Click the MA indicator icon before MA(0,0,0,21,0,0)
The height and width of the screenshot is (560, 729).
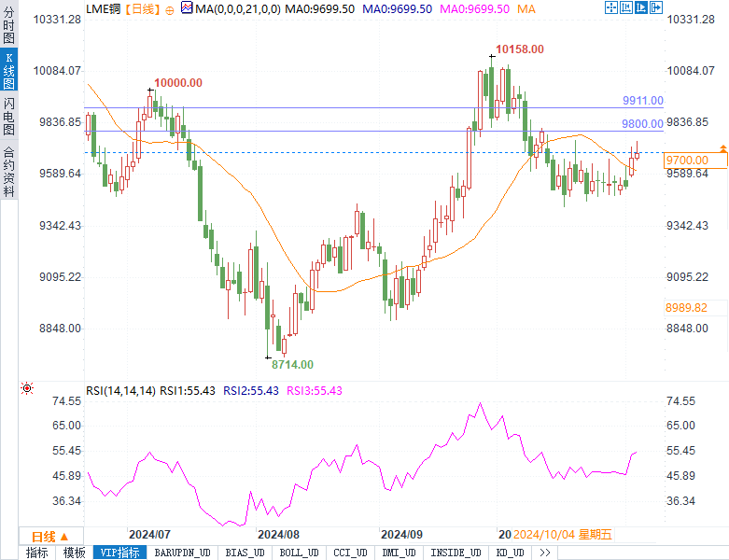click(x=187, y=8)
